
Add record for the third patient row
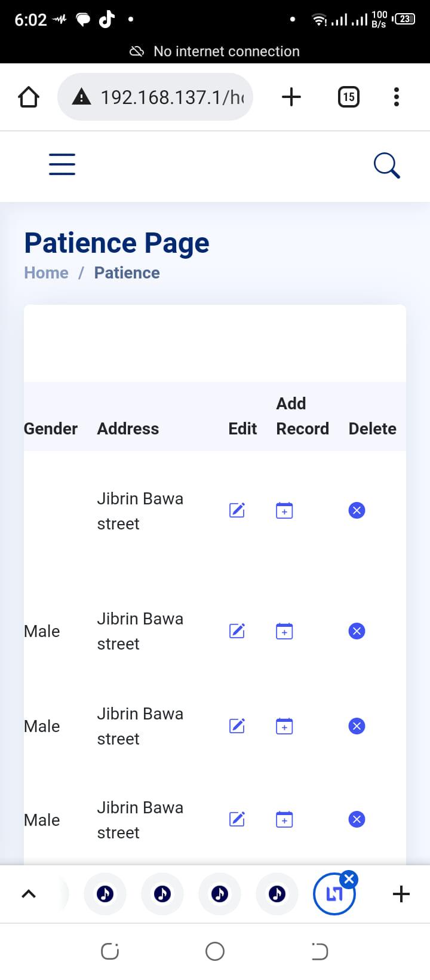pos(284,726)
